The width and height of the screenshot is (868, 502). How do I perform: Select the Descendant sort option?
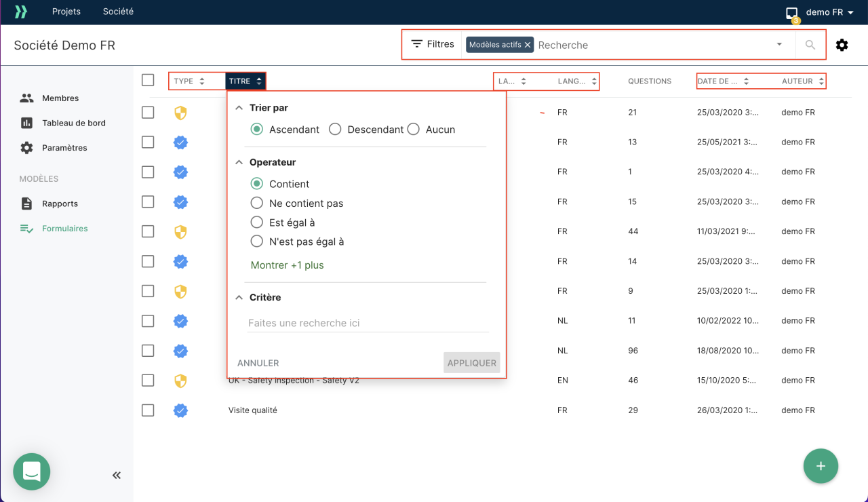pos(335,130)
